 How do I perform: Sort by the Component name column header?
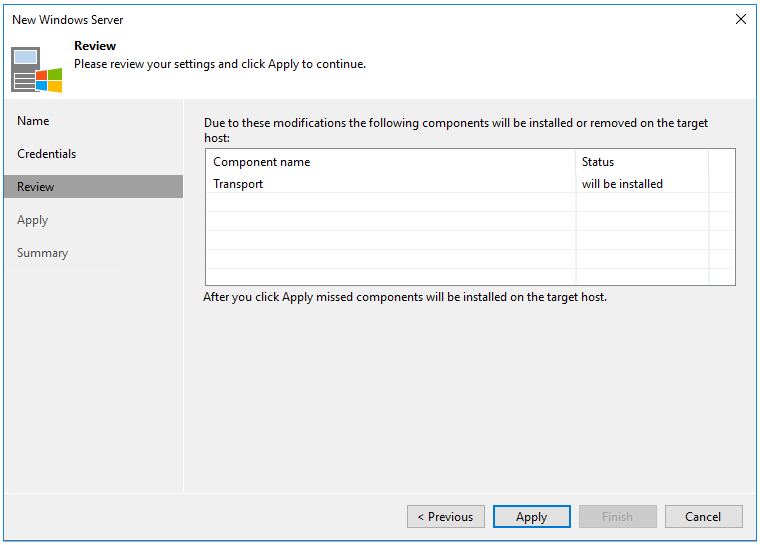[x=262, y=162]
